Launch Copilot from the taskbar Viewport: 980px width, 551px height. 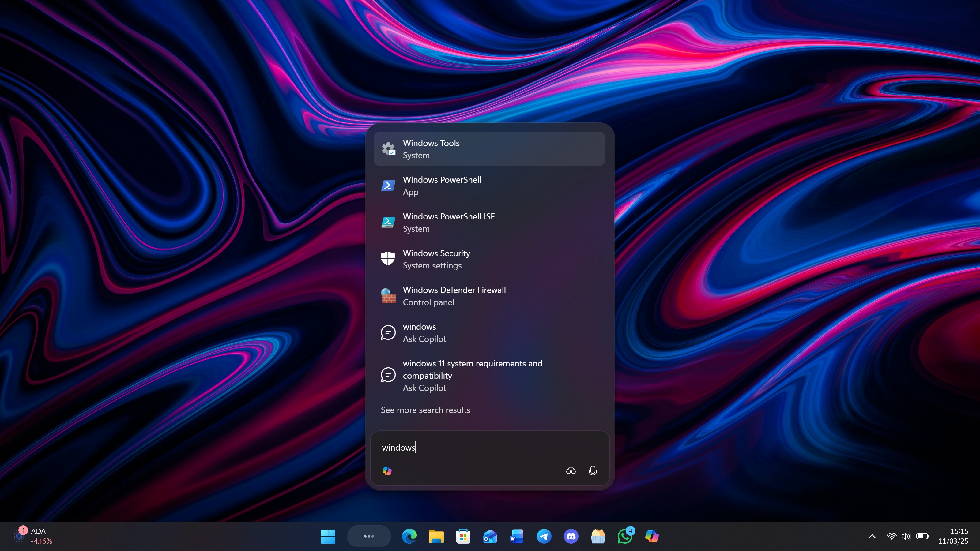coord(652,536)
